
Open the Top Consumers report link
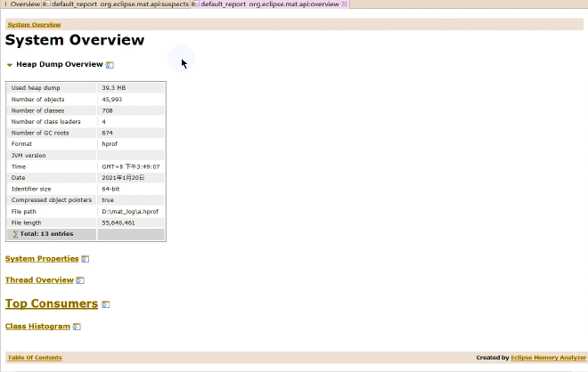point(52,304)
